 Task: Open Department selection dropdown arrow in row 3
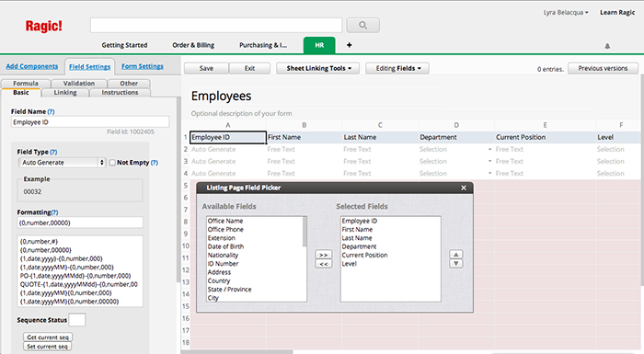tap(490, 162)
